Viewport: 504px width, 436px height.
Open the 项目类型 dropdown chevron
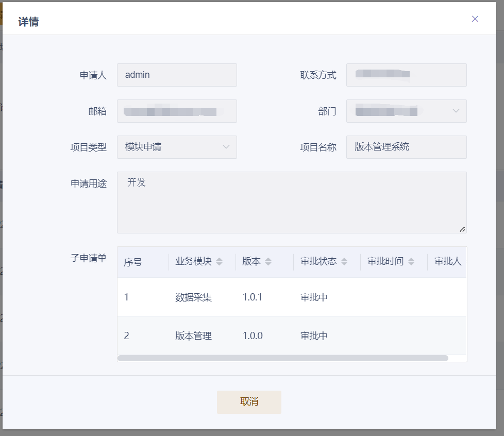226,147
